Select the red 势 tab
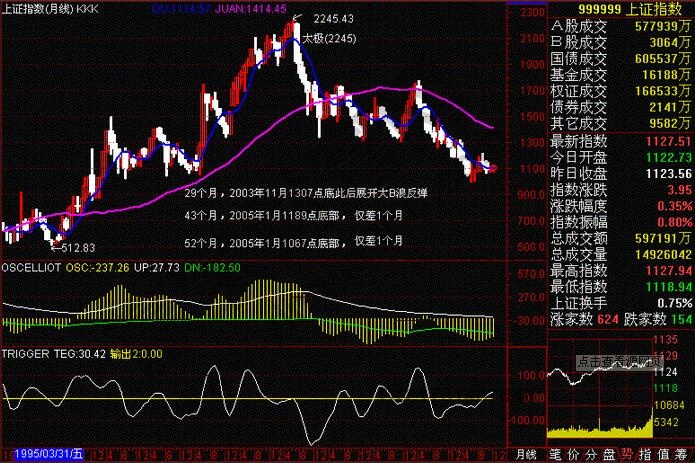695x463 pixels. (x=633, y=453)
